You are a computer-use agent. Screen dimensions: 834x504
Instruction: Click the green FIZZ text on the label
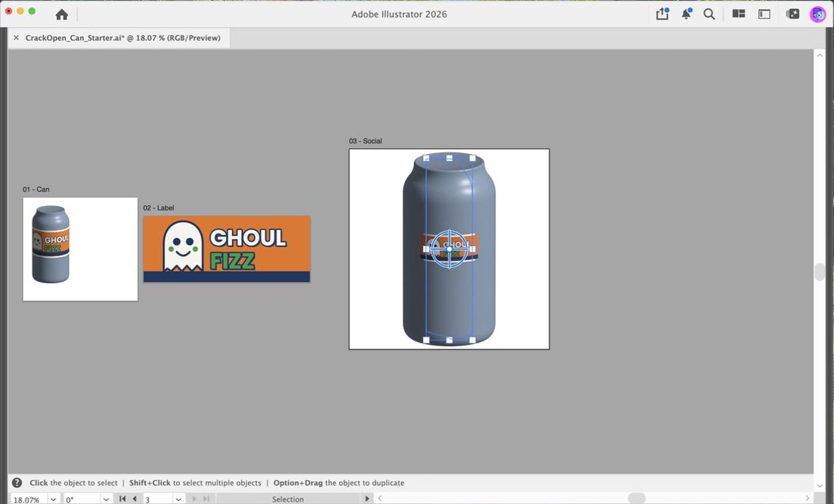tap(233, 261)
